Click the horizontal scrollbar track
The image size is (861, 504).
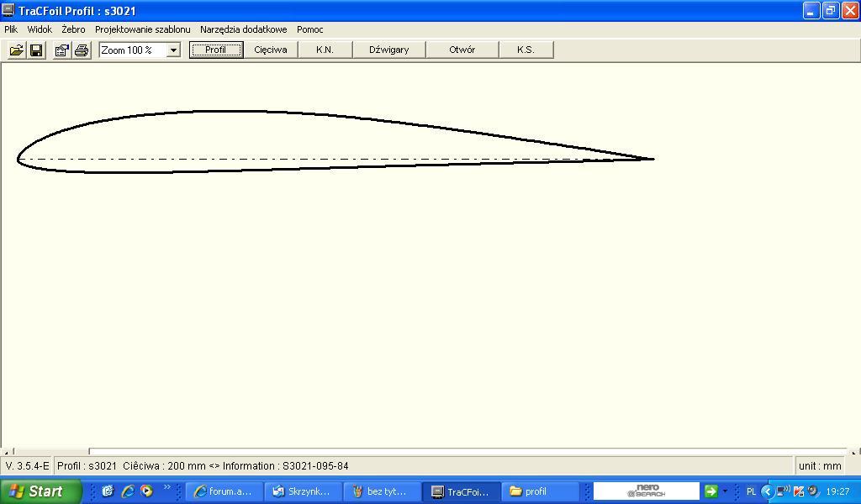[x=462, y=452]
